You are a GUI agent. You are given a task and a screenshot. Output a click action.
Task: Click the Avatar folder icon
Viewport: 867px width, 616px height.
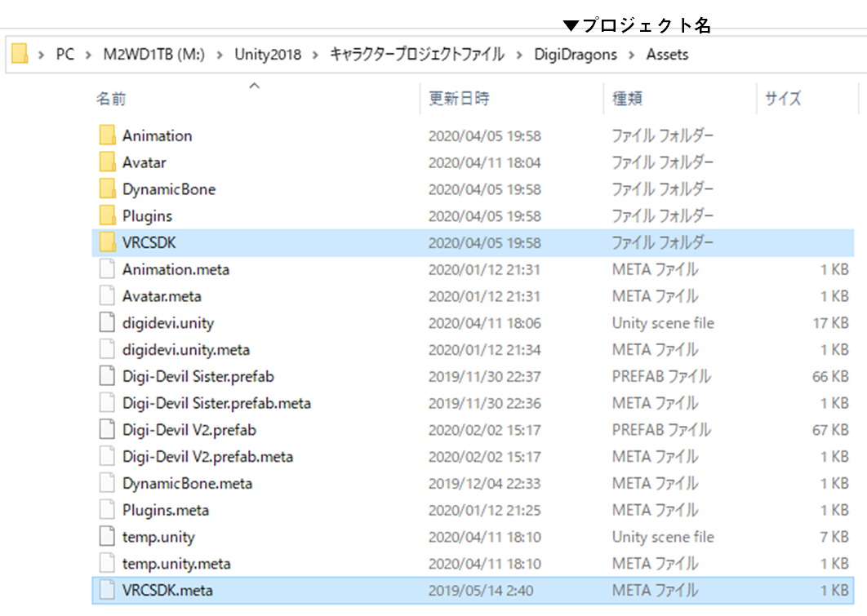click(x=107, y=162)
